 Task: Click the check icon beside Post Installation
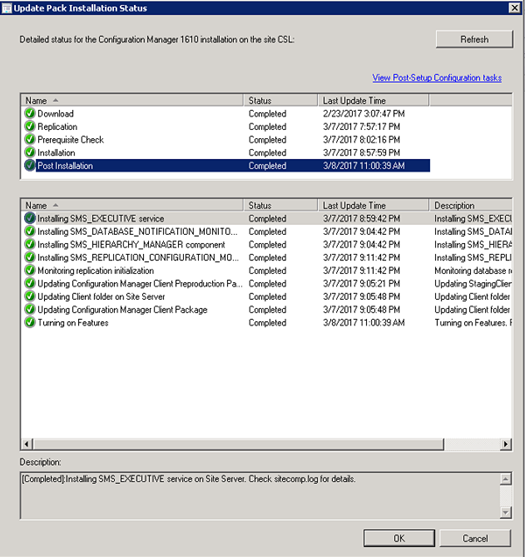point(30,166)
